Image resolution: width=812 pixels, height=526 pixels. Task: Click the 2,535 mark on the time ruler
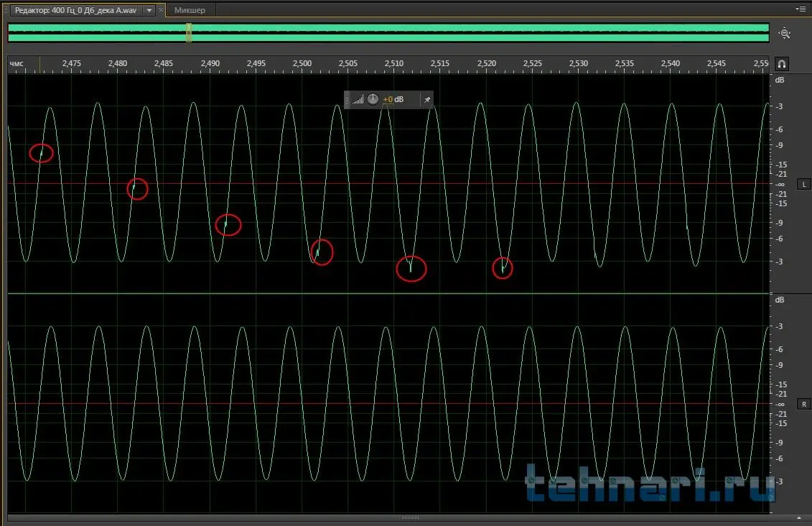coord(625,63)
